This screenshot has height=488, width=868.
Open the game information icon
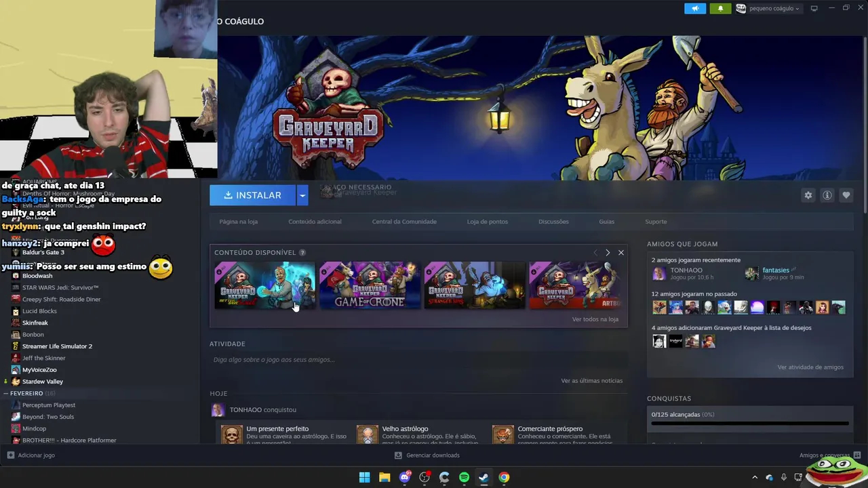tap(827, 195)
